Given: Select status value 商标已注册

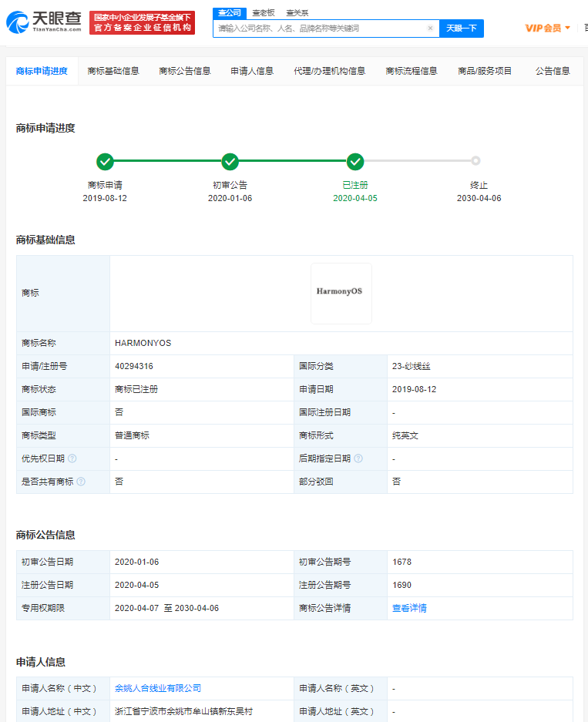Looking at the screenshot, I should tap(136, 389).
